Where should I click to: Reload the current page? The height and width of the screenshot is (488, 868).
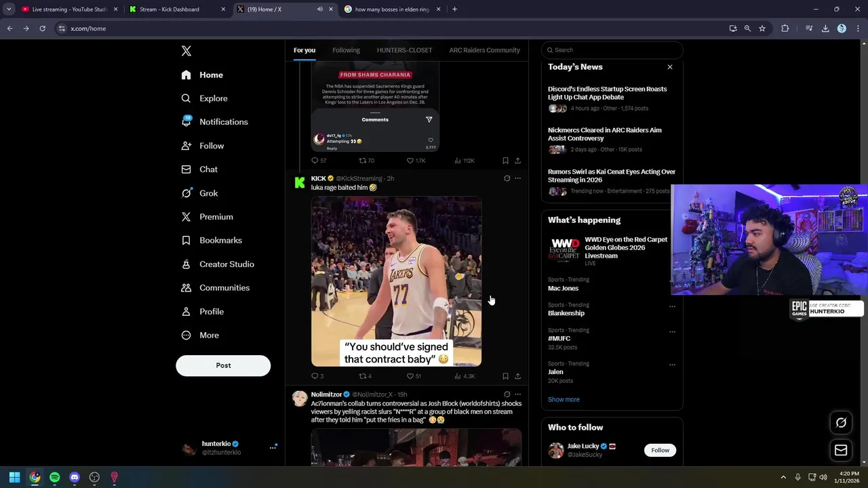pos(42,28)
